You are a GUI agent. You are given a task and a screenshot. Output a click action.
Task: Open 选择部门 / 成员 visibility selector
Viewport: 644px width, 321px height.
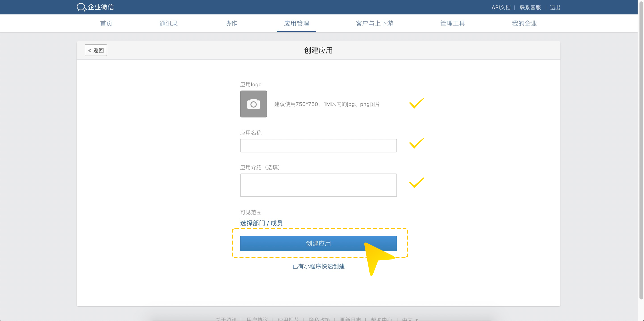click(261, 223)
